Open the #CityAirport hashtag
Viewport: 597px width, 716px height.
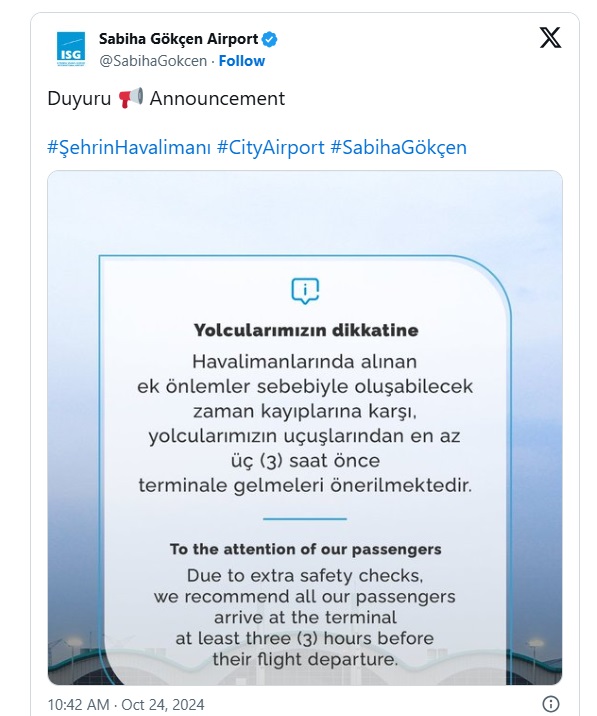(270, 147)
